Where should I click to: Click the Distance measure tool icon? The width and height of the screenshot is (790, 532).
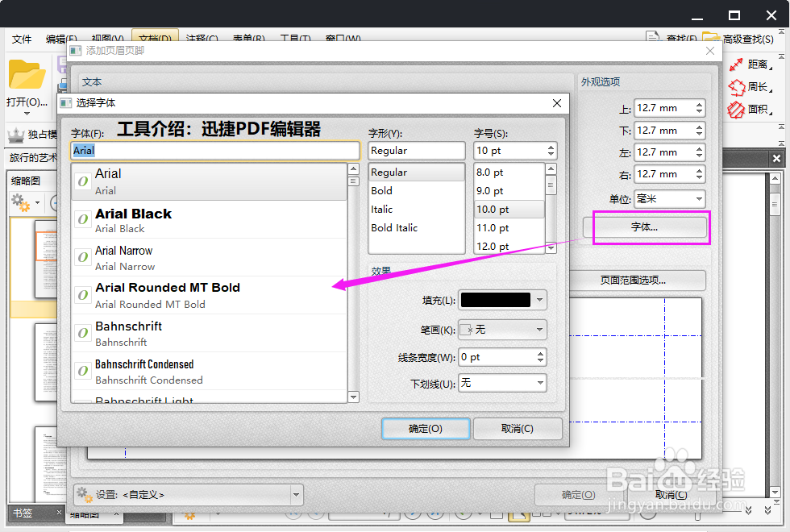click(736, 64)
